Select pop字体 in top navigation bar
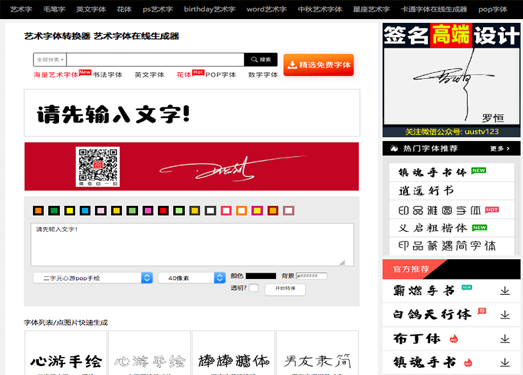This screenshot has width=523, height=375. [493, 9]
